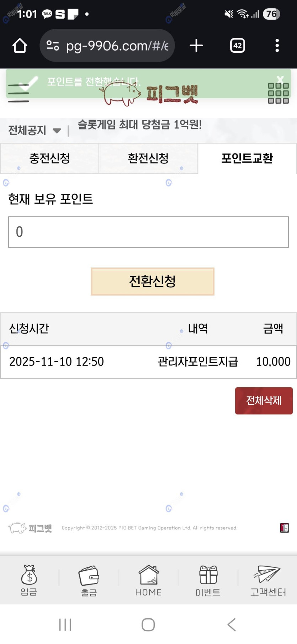Open the grid menu icon at top right
The width and height of the screenshot is (297, 644).
tap(278, 93)
